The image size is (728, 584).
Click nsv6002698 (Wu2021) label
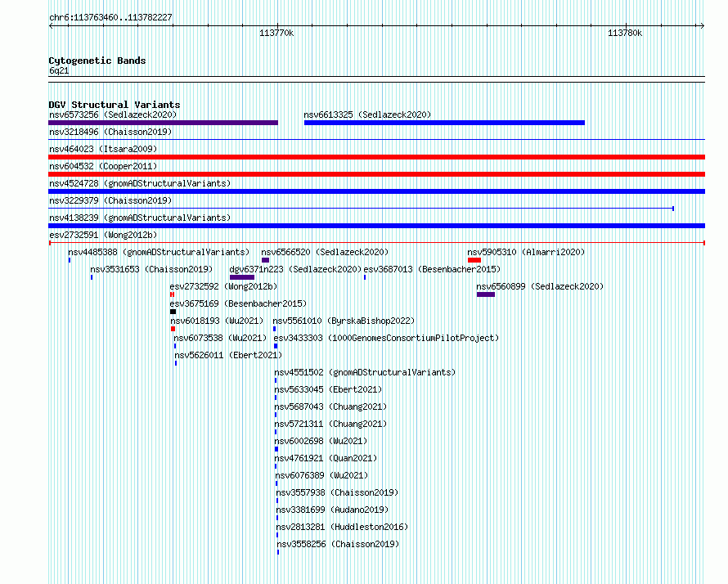321,441
